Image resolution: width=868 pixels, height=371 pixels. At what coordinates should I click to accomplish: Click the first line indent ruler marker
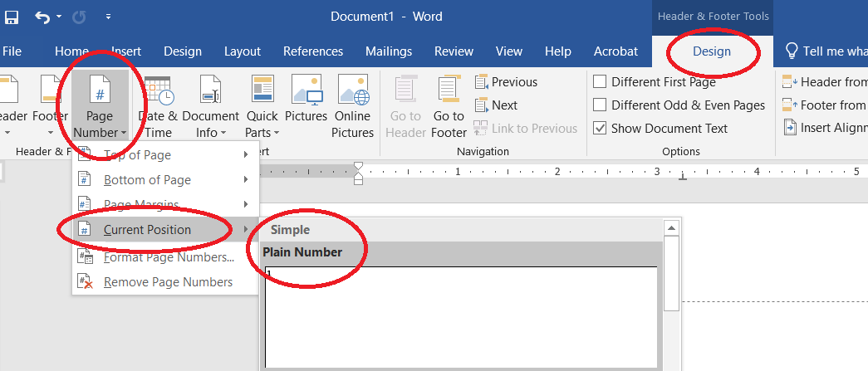(358, 166)
